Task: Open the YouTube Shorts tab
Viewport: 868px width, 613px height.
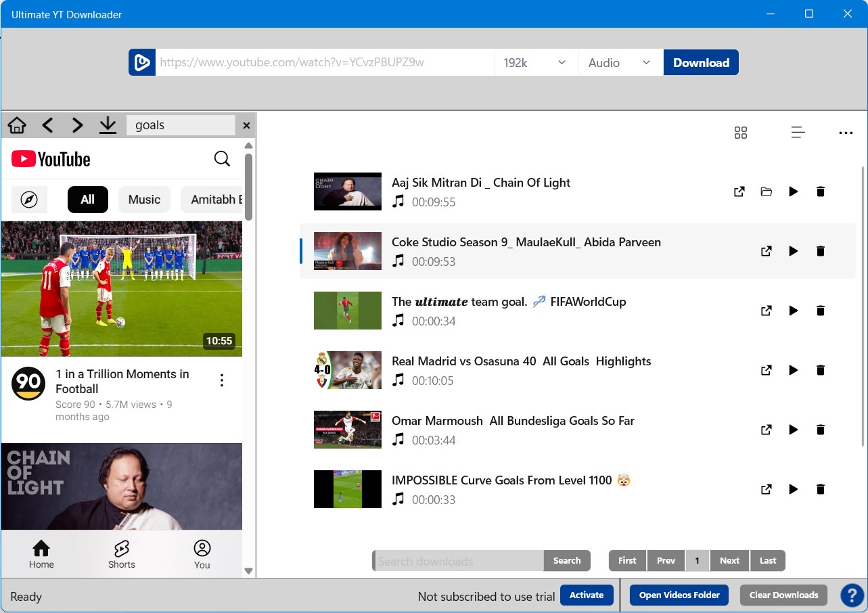Action: [122, 554]
